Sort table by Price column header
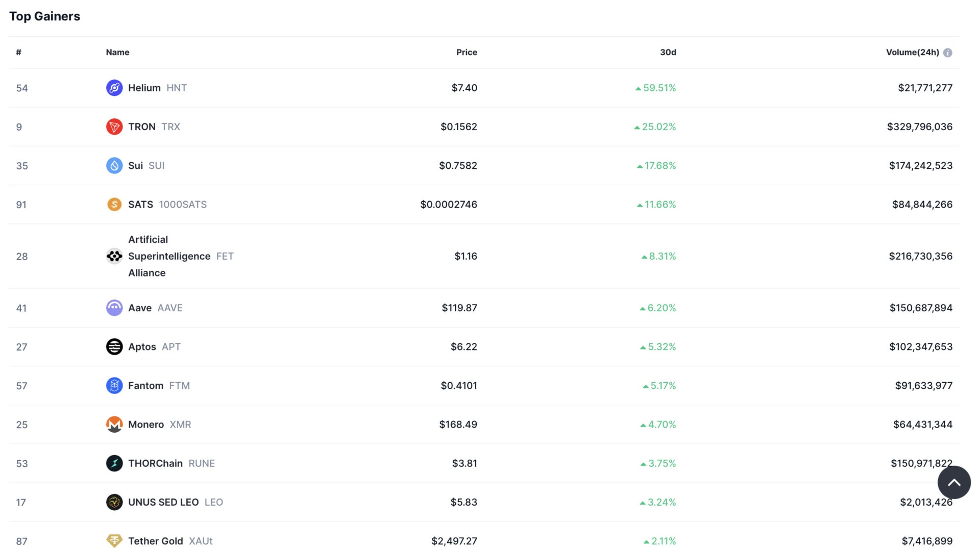980x549 pixels. coord(467,52)
